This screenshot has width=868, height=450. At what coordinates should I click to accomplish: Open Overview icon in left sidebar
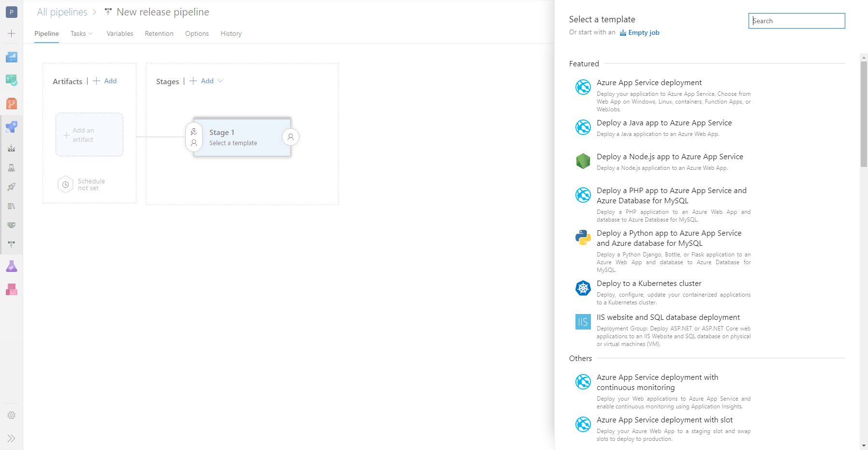click(12, 57)
